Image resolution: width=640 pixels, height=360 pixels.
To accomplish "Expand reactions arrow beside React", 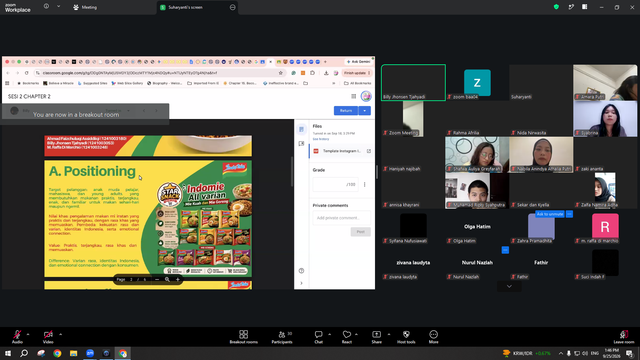I will click(356, 334).
